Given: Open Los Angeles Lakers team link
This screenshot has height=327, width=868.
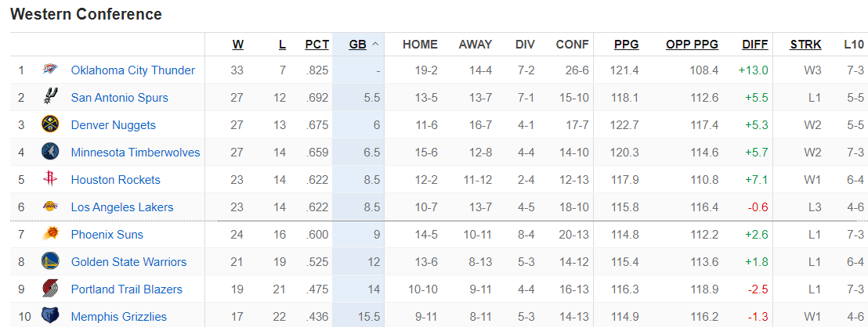Looking at the screenshot, I should (122, 207).
